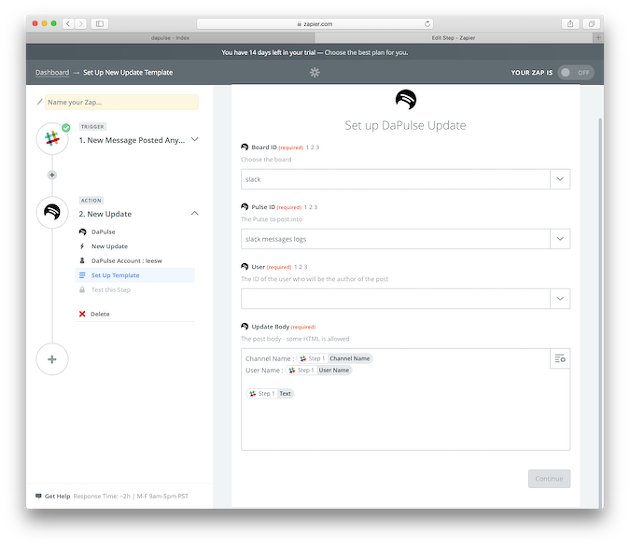Reload the page from address bar
The image size is (630, 546).
[x=427, y=24]
